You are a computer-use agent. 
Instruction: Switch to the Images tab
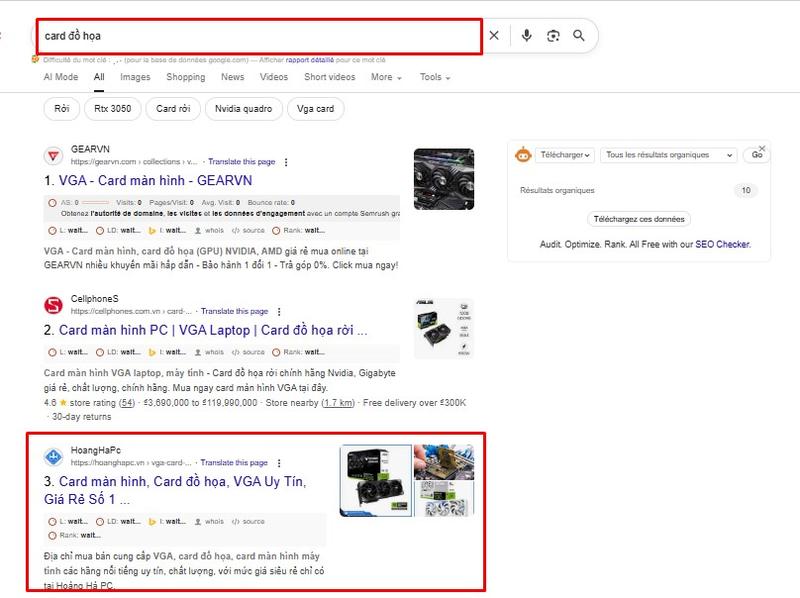[x=135, y=77]
